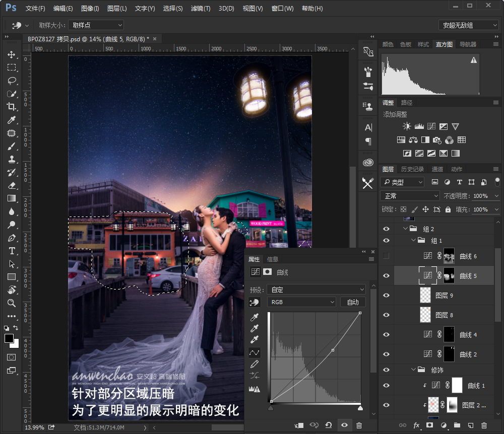Switch to the 导航器 tab
This screenshot has height=434, width=504.
coord(468,44)
